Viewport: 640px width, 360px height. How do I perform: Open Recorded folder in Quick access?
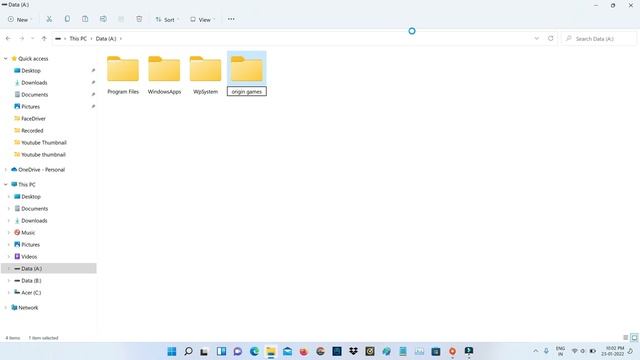tap(32, 131)
